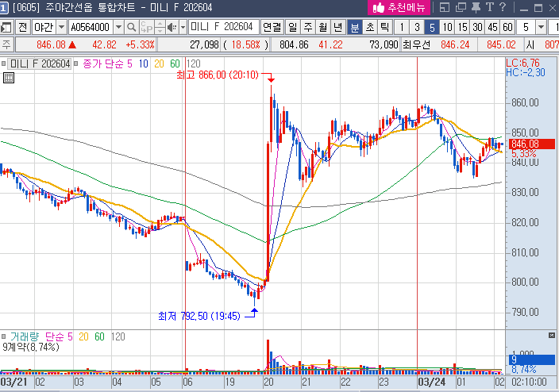The height and width of the screenshot is (392, 559).
Task: Click the volume value 27,098
Action: point(204,45)
